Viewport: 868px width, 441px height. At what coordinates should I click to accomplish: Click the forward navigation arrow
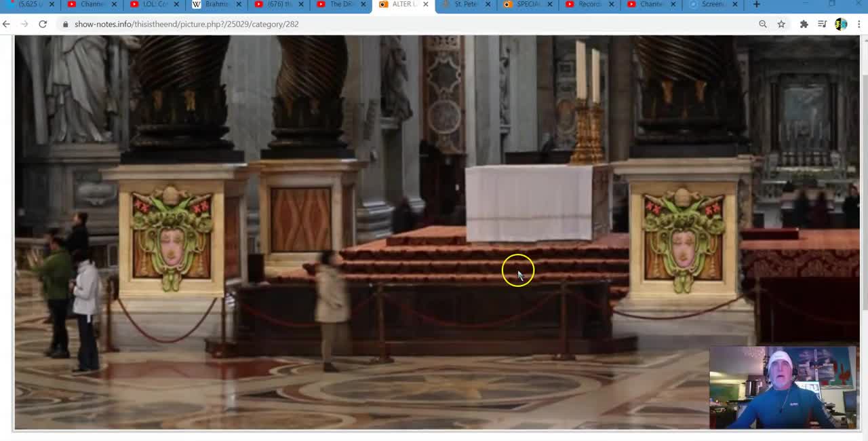tap(24, 24)
